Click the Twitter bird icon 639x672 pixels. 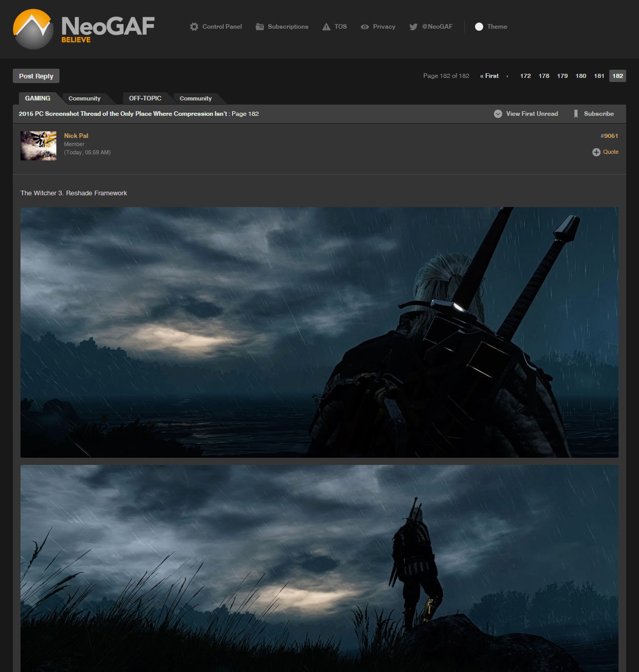[x=414, y=27]
